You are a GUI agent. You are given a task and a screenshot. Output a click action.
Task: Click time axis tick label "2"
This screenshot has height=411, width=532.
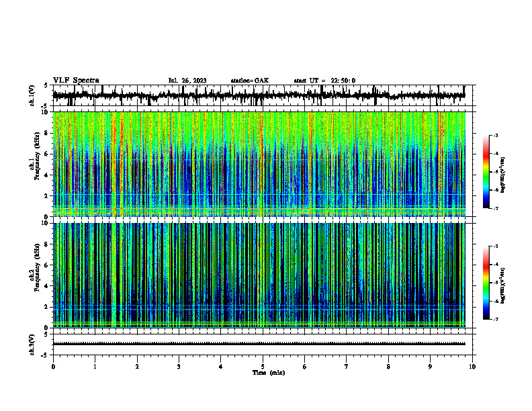coord(137,367)
